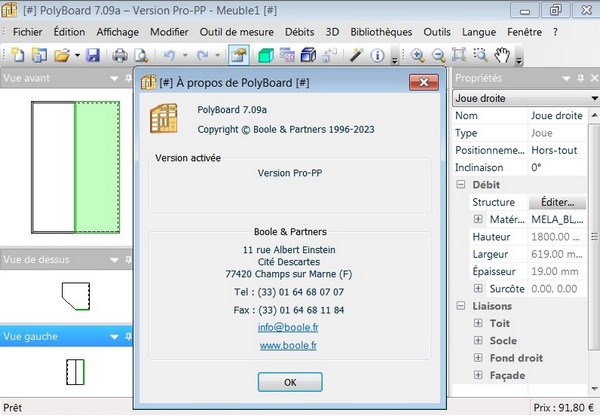600x416 pixels.
Task: Open the info@boole.fr email link
Action: tap(288, 328)
